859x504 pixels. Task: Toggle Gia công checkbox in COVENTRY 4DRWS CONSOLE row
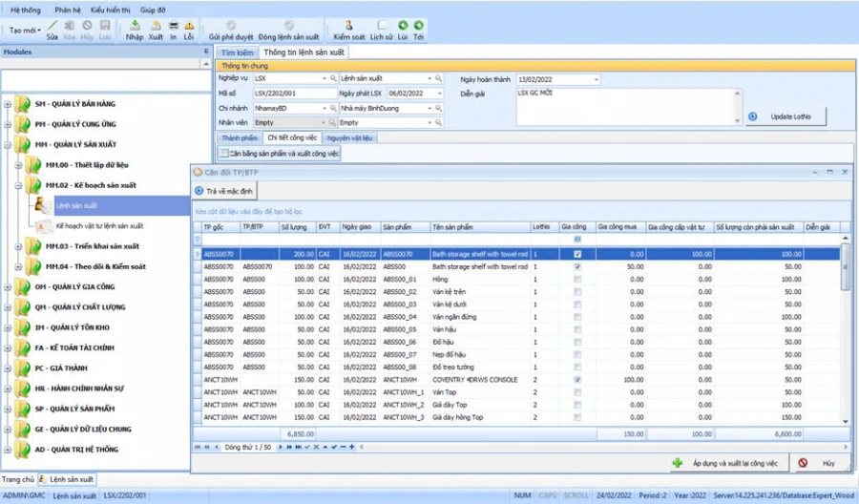[x=577, y=380]
